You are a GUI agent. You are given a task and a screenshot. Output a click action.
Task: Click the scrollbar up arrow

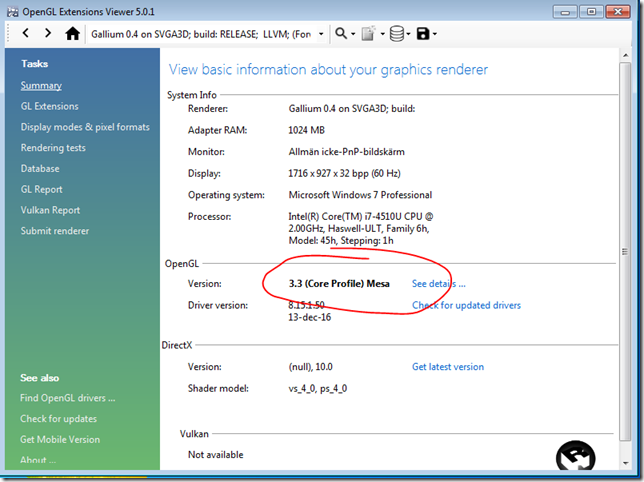(625, 55)
